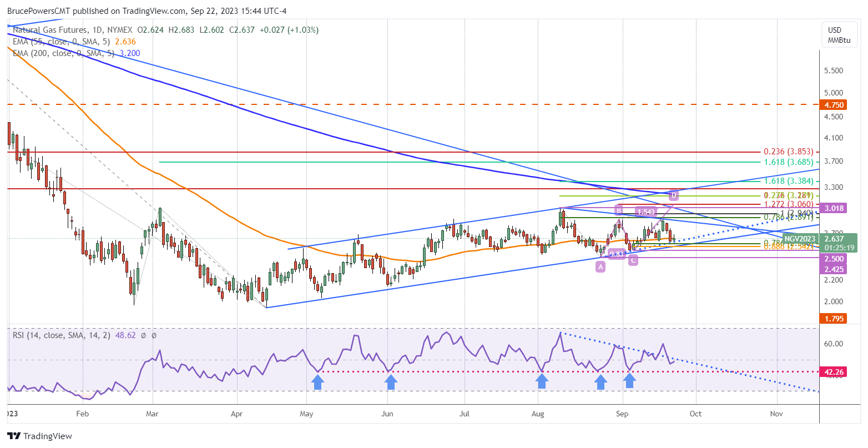The width and height of the screenshot is (868, 448).
Task: Click the RSI (14, close, SMA, 14, 2) legend
Action: [62, 336]
